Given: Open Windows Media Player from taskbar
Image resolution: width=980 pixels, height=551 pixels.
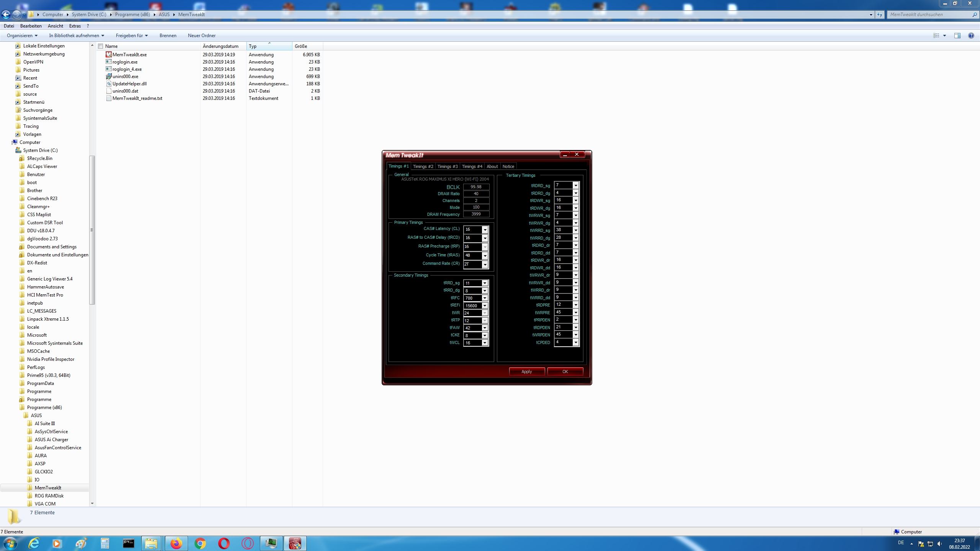Looking at the screenshot, I should click(x=57, y=543).
